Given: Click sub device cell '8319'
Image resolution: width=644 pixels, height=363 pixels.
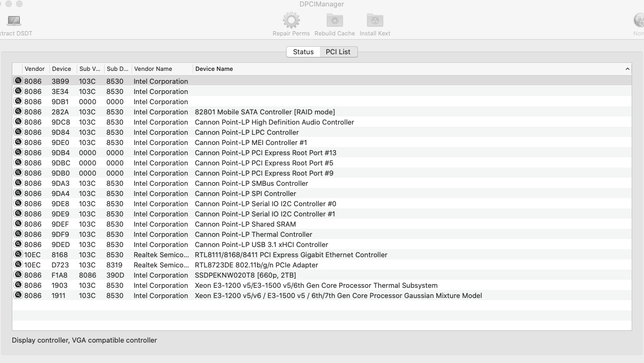Looking at the screenshot, I should coord(114,265).
